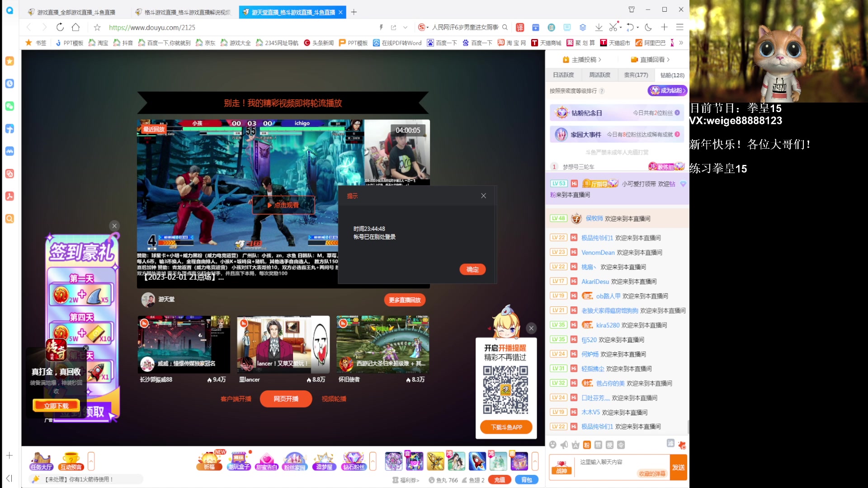Open the search engine dropdown arrow
This screenshot has height=488, width=868.
[427, 28]
